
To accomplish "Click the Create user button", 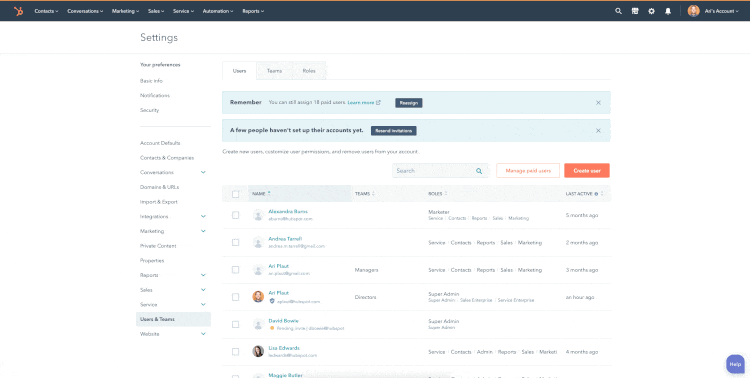I will pyautogui.click(x=587, y=171).
